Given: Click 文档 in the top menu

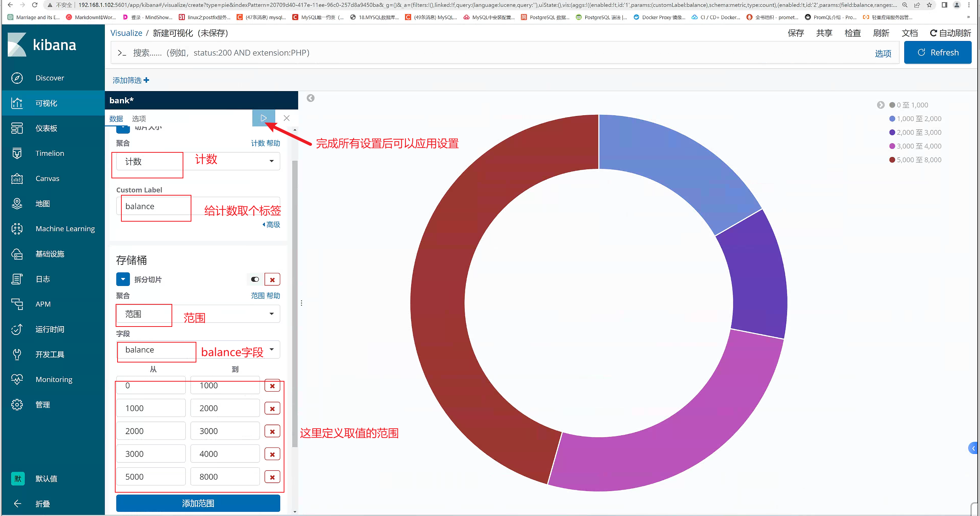Looking at the screenshot, I should pyautogui.click(x=910, y=33).
